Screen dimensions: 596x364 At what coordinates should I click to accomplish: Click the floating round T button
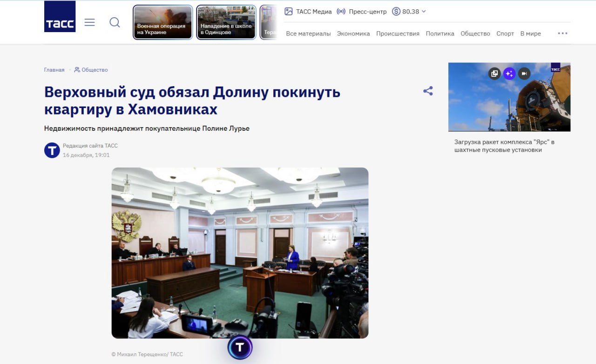pos(240,347)
